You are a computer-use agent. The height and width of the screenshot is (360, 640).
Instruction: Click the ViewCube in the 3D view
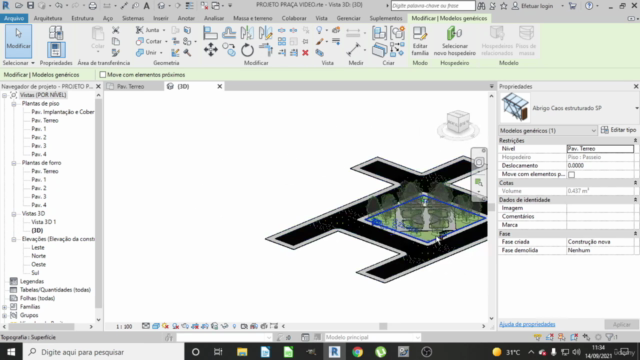pyautogui.click(x=458, y=122)
